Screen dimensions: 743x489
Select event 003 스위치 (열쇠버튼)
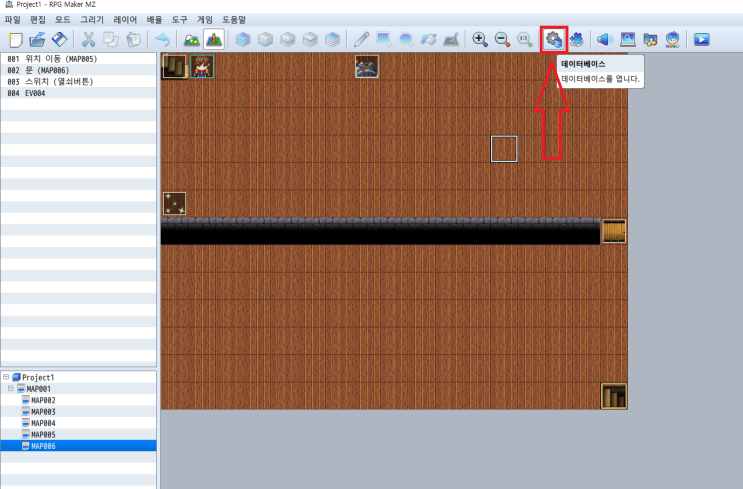(78, 82)
